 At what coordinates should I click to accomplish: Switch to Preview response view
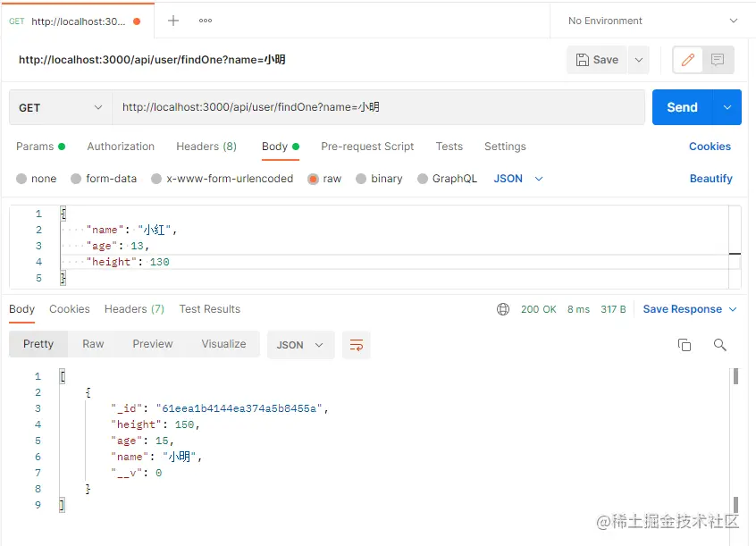152,344
